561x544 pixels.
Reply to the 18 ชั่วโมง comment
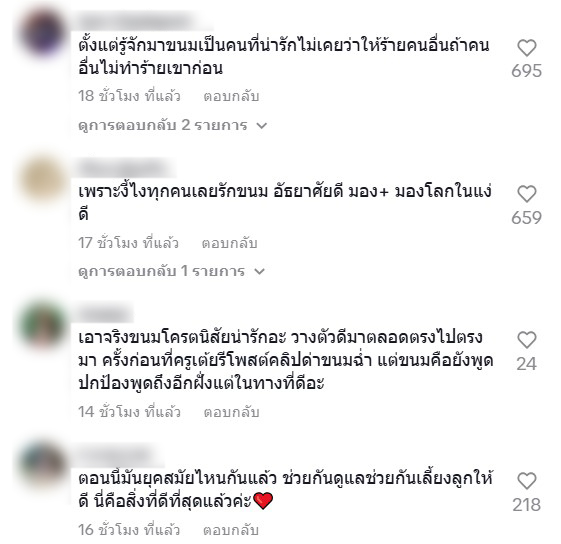pos(231,96)
